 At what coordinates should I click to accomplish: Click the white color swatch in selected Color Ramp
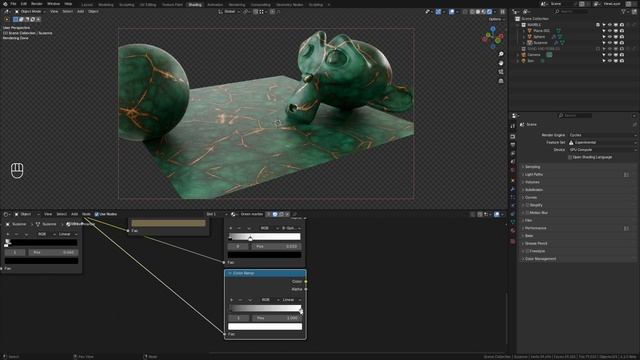pos(265,327)
